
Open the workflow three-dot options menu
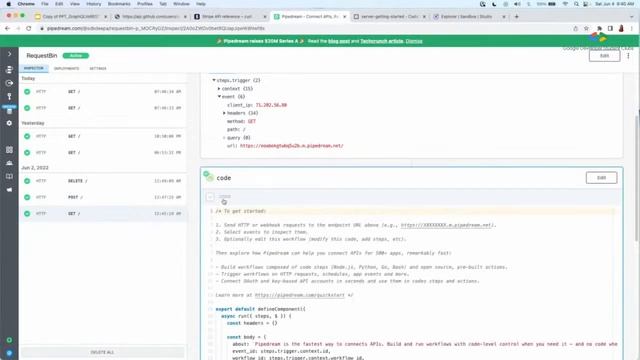628,56
